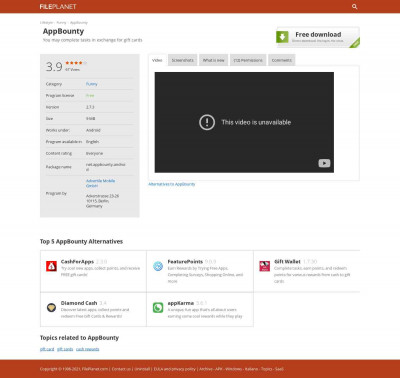Click the AppBounty page heading
Viewport: 400px width, 378px height.
click(63, 31)
